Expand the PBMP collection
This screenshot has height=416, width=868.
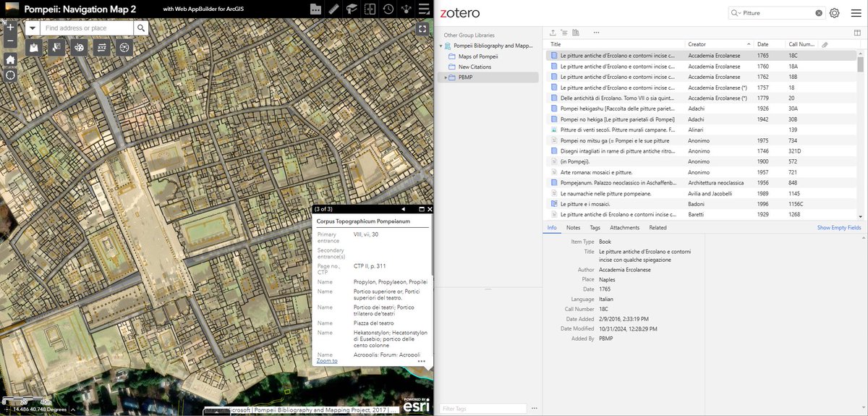coord(446,77)
